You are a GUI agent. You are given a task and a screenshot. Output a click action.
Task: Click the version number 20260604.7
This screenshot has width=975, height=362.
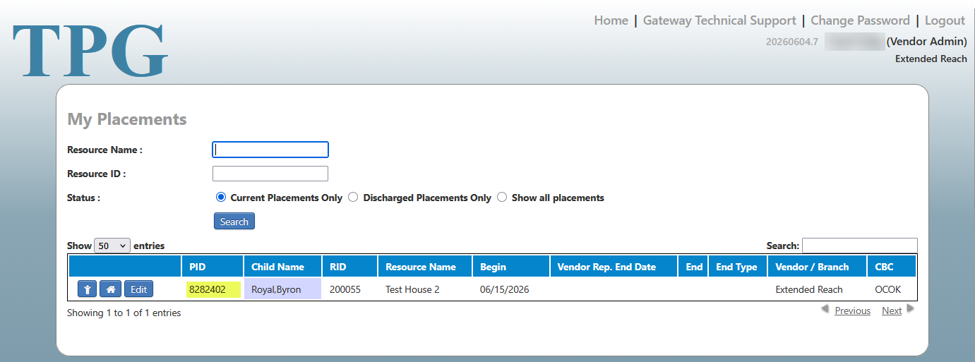[792, 42]
